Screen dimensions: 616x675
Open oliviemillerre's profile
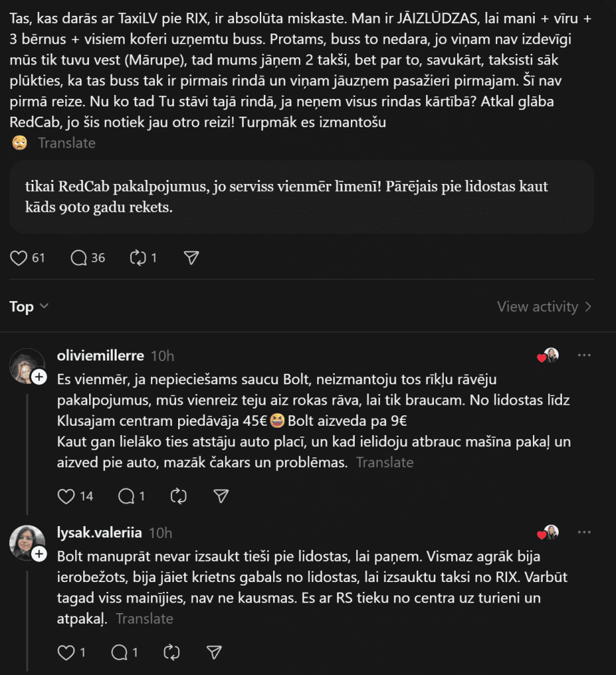click(x=100, y=356)
